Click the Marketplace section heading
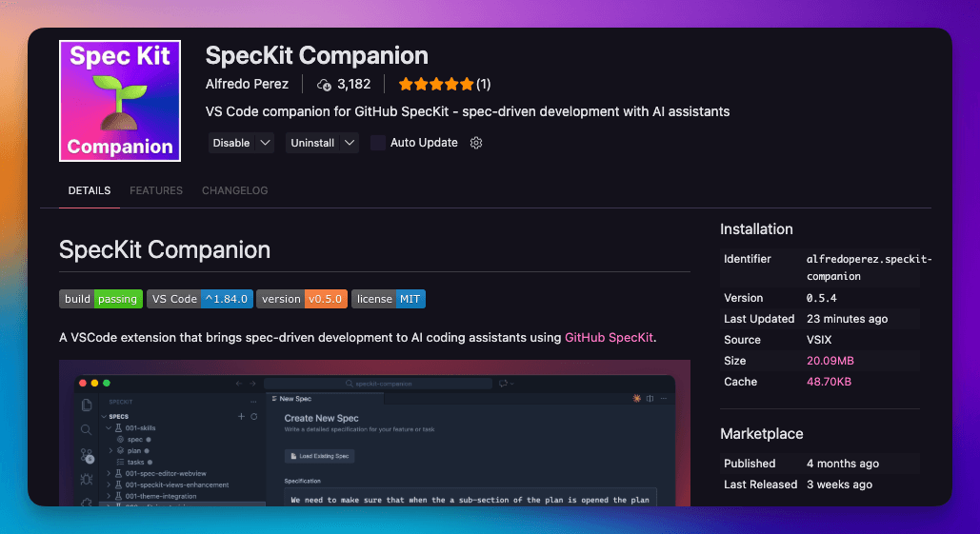This screenshot has height=534, width=980. click(x=761, y=433)
